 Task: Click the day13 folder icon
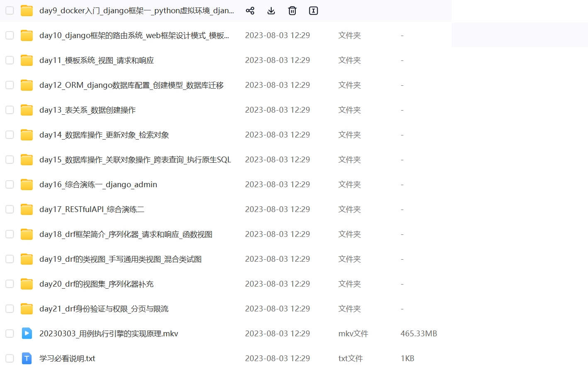pyautogui.click(x=27, y=110)
